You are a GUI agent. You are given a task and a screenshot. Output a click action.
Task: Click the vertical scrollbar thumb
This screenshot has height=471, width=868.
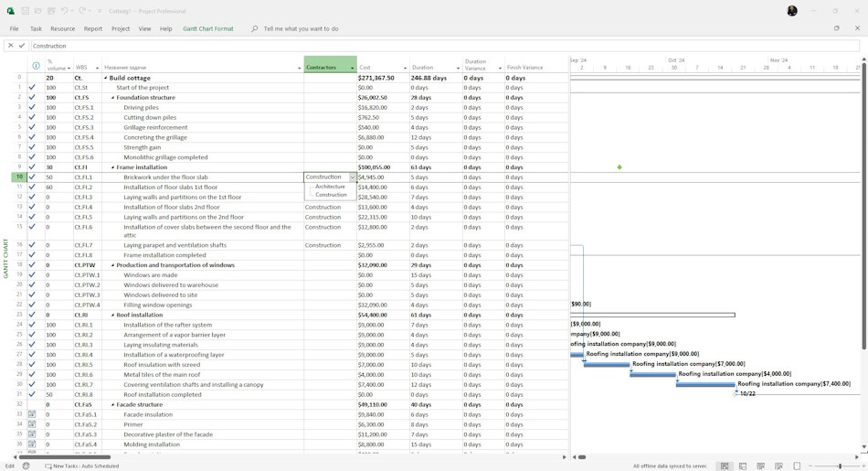[863, 206]
